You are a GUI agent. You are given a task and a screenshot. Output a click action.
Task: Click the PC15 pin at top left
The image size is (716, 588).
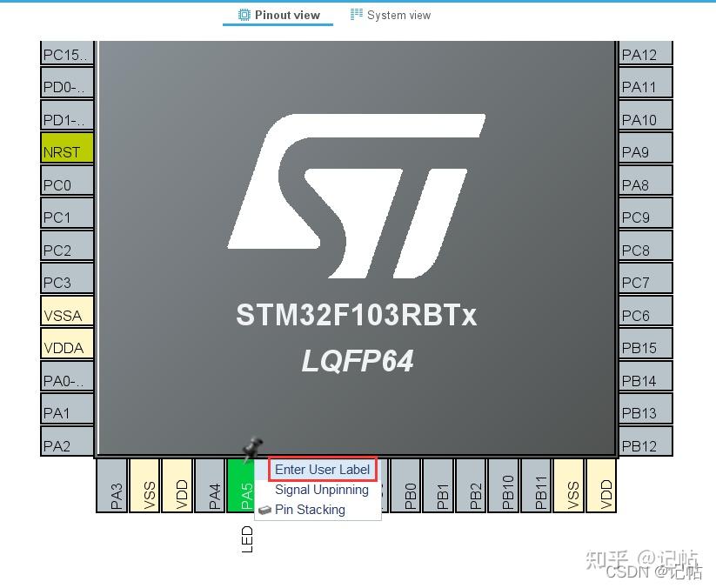tap(65, 54)
